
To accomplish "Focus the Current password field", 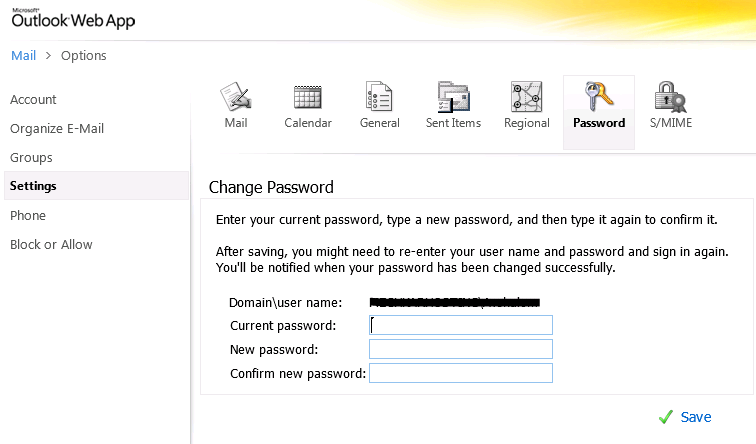I will (x=461, y=325).
